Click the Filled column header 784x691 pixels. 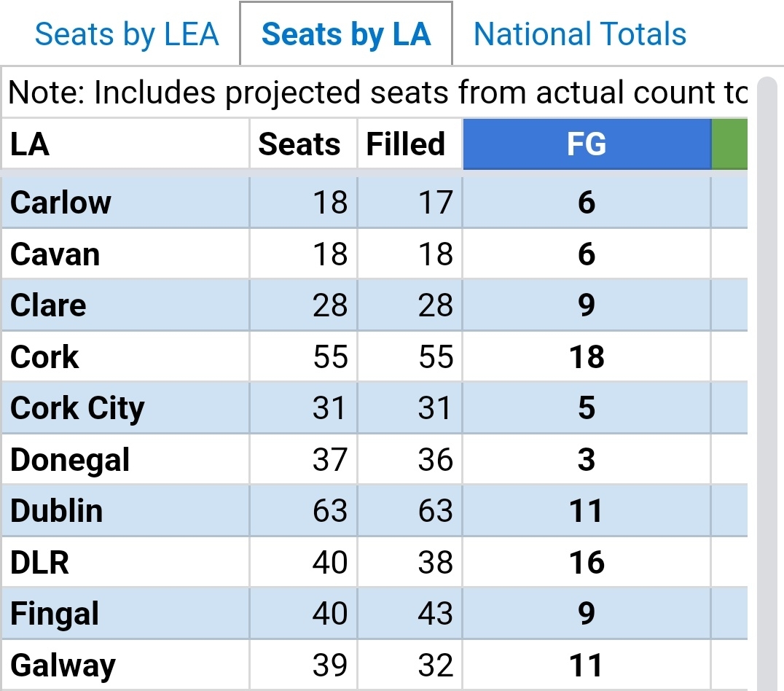coord(405,144)
